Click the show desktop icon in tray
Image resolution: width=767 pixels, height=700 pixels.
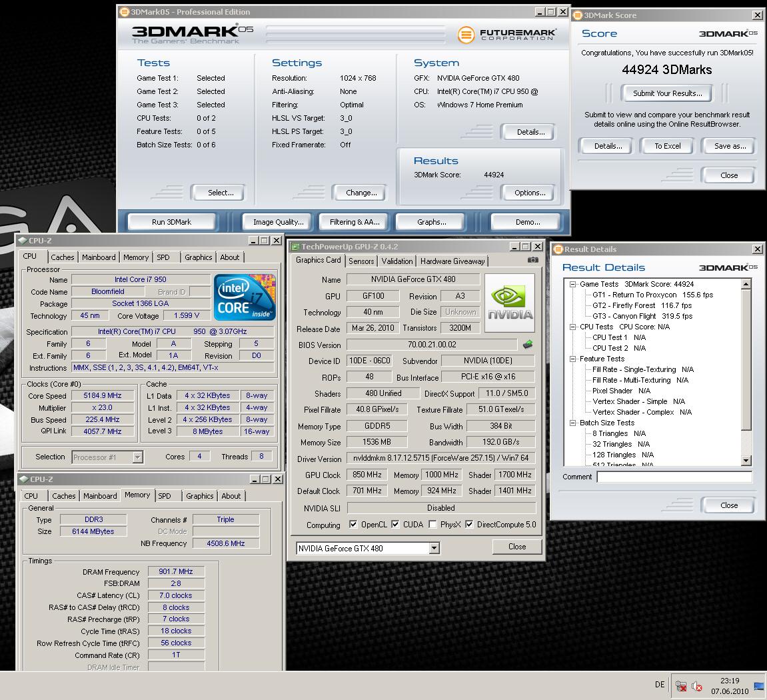coord(759,686)
